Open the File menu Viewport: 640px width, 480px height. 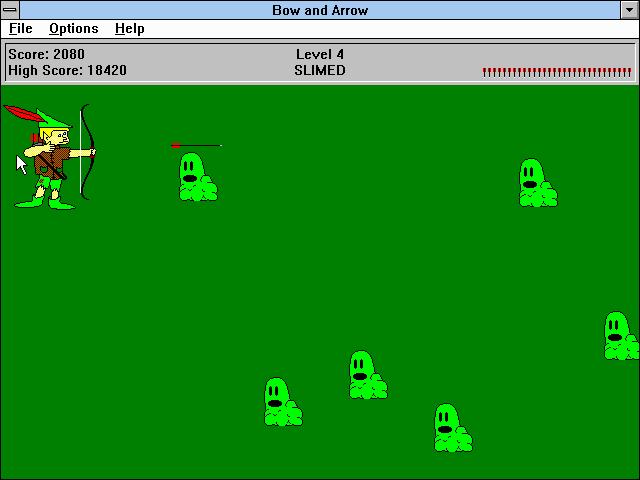tap(20, 29)
